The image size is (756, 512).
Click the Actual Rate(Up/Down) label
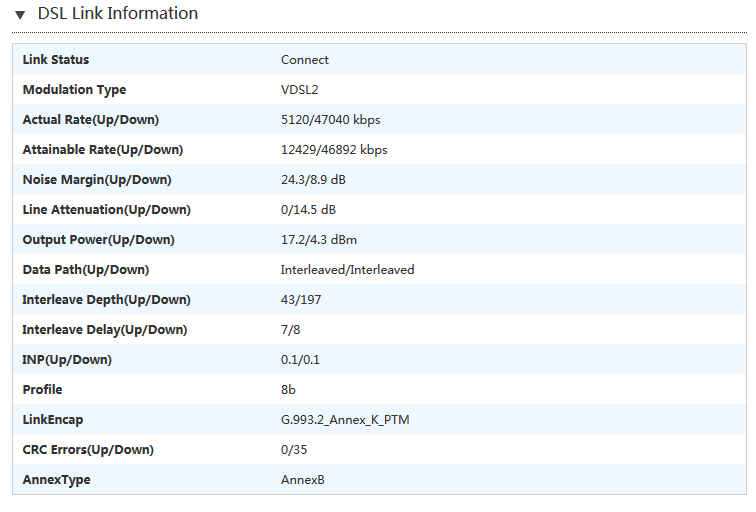pos(91,120)
